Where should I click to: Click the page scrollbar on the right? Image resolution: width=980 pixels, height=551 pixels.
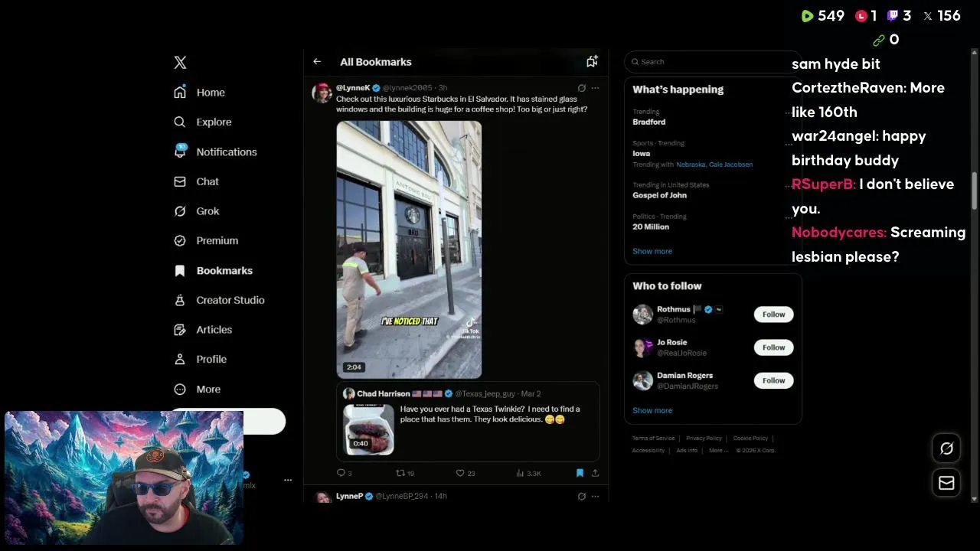point(975,190)
